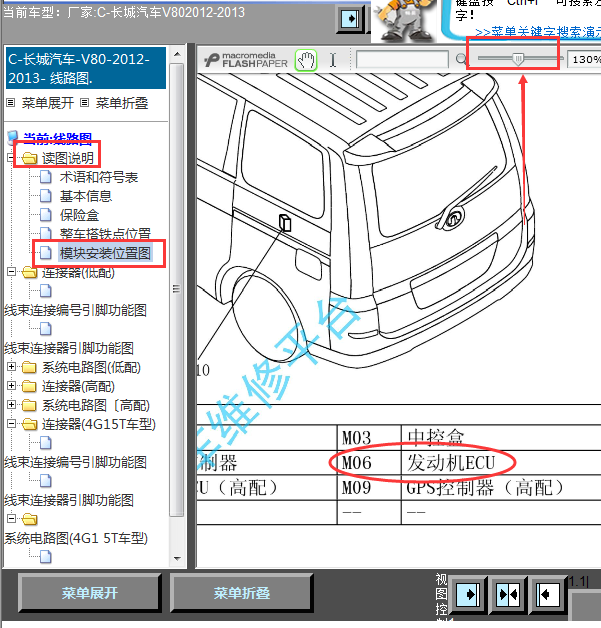
Task: Open 线束连接器引脚功能图 under 连接器(低配)
Action: [x=69, y=348]
